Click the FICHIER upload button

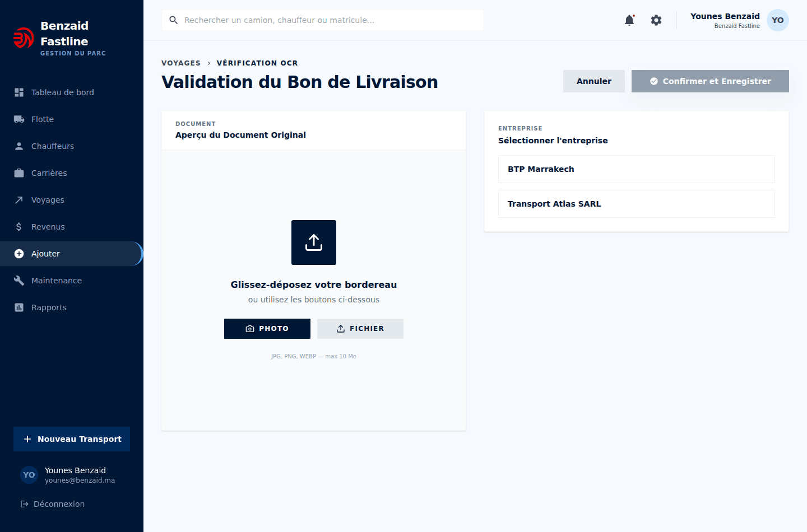[360, 329]
